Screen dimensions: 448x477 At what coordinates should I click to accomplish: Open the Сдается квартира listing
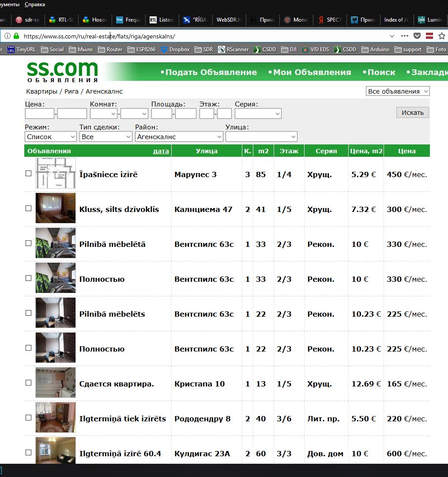(117, 384)
